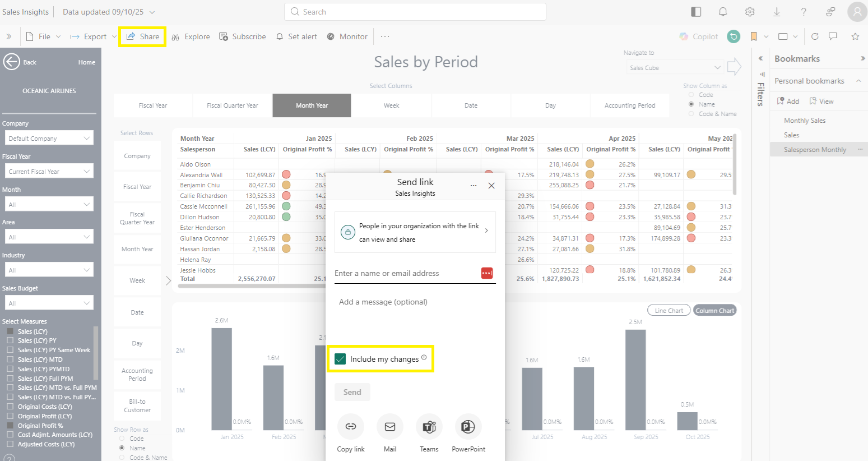Enable the Sales (LCY) PY measure
The height and width of the screenshot is (461, 868).
(10, 340)
